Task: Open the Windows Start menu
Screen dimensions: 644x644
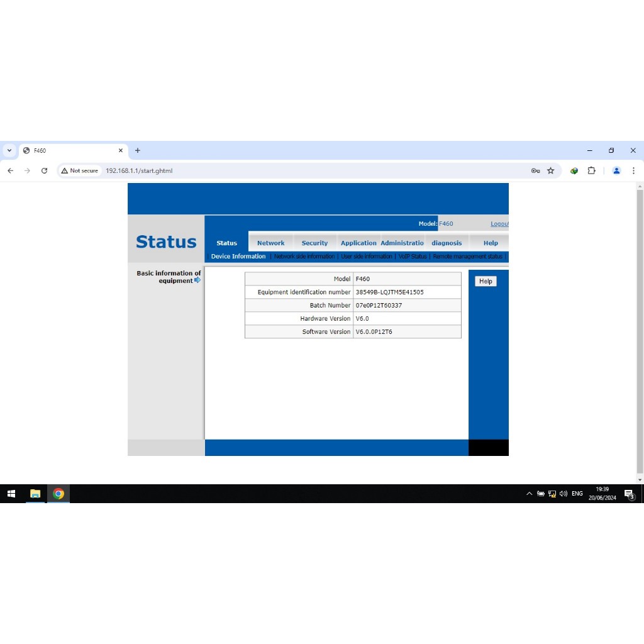Action: (x=11, y=494)
